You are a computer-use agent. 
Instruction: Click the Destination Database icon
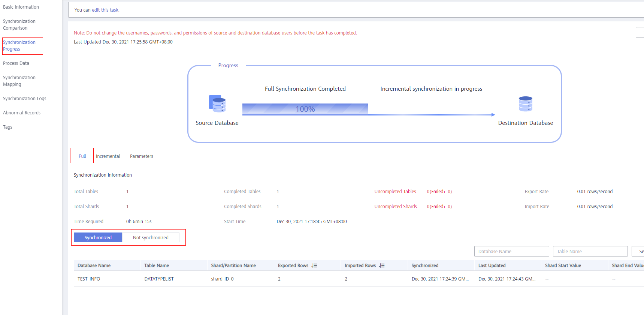pyautogui.click(x=525, y=104)
